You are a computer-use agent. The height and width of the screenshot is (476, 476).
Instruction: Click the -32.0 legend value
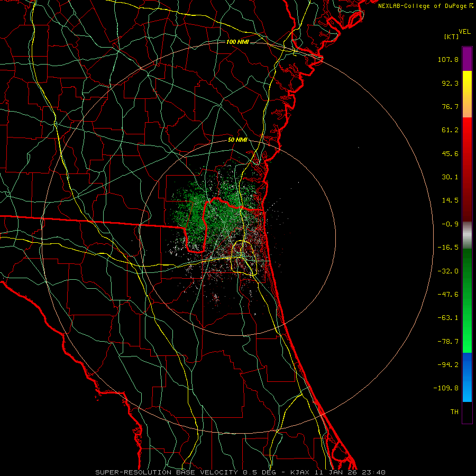coord(448,271)
